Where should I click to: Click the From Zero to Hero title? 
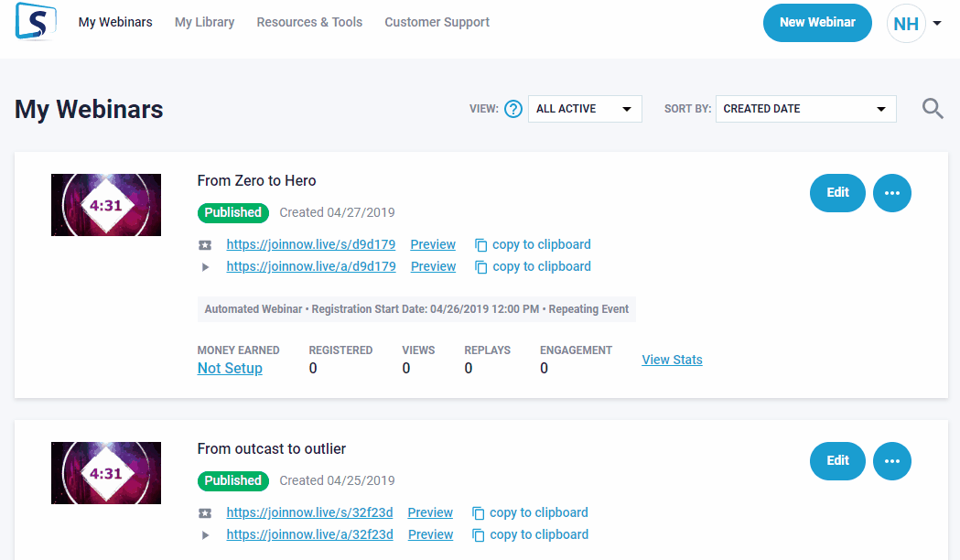(x=256, y=180)
